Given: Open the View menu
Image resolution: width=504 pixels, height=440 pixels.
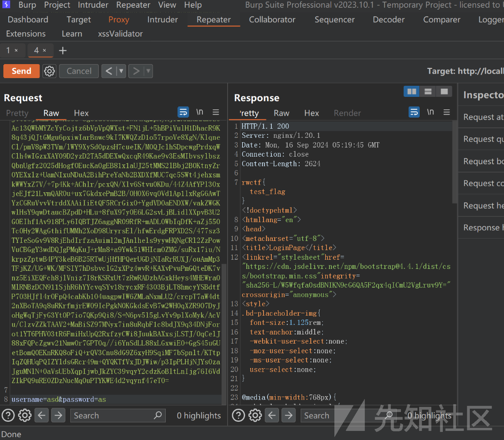Looking at the screenshot, I should 167,5.
